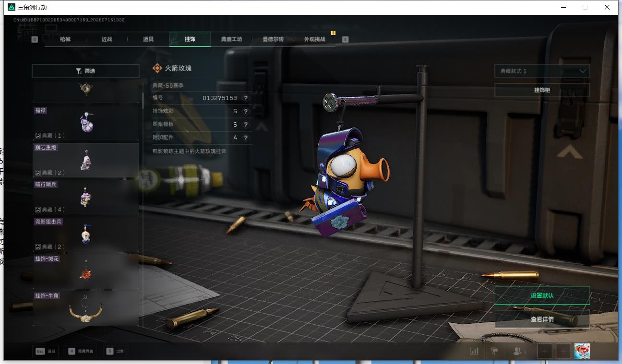Screen dimensions: 622x364
Task: Click the first plus slot beside the avatar
Action: coord(544,351)
